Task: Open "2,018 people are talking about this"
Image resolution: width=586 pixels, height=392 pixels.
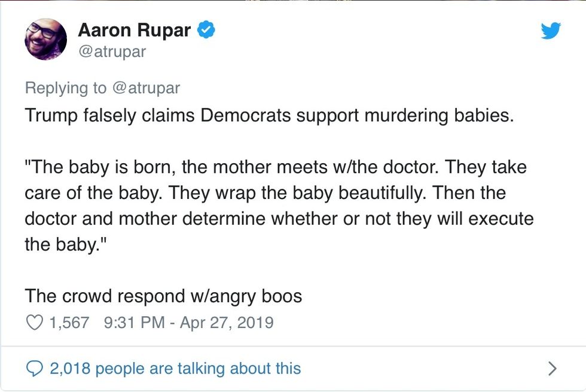Action: [x=175, y=368]
